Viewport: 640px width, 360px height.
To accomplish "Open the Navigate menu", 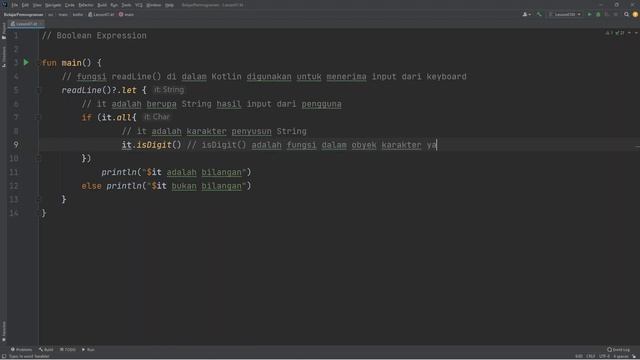I will click(53, 5).
